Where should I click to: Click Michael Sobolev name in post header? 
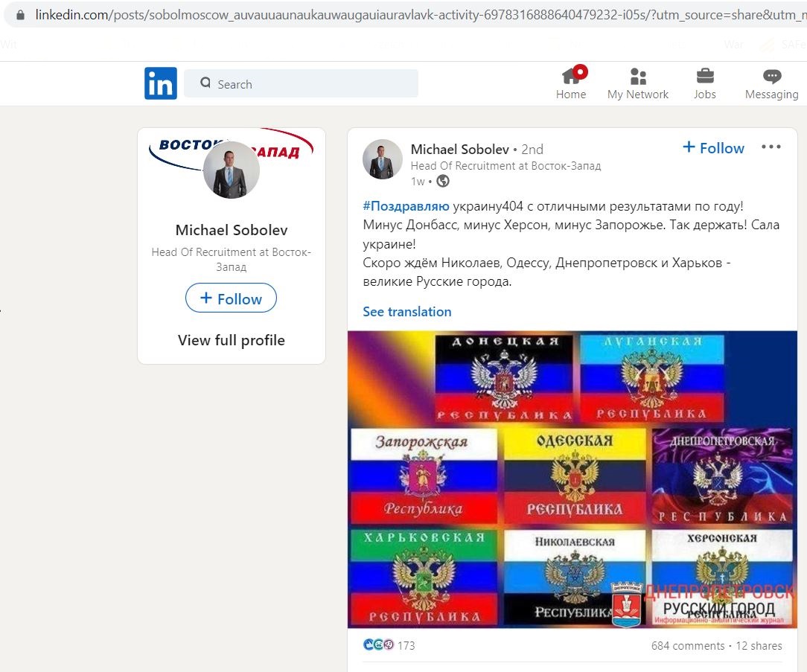[459, 150]
